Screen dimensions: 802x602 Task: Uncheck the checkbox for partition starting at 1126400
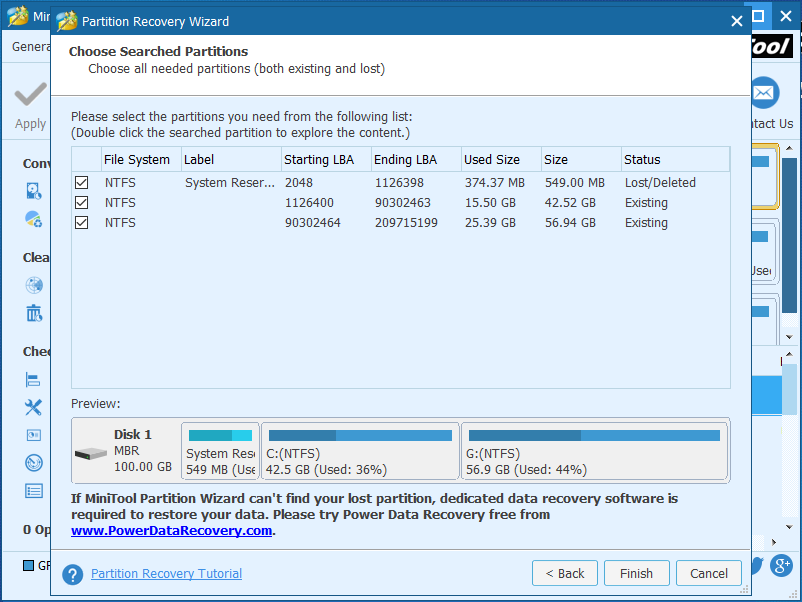pos(81,203)
